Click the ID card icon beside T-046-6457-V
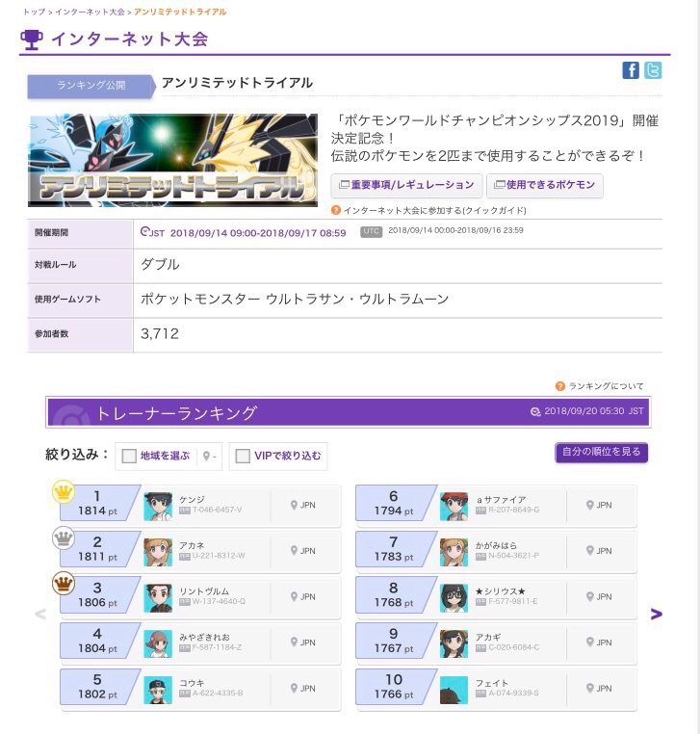 pyautogui.click(x=185, y=511)
